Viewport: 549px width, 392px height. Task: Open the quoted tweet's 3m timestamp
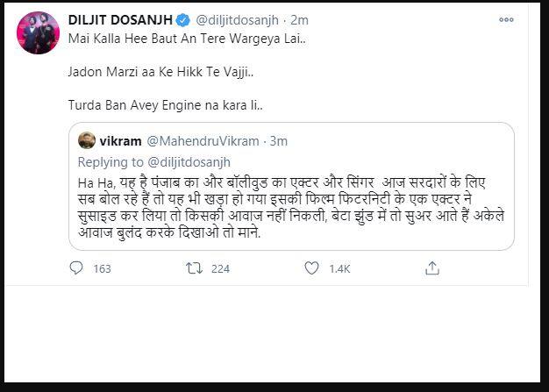(278, 141)
